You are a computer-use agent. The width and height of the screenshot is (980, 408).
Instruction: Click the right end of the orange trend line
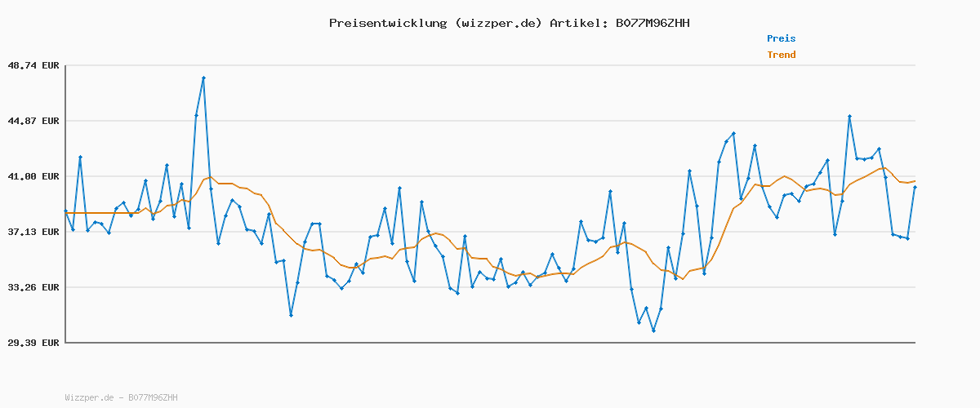pos(915,181)
